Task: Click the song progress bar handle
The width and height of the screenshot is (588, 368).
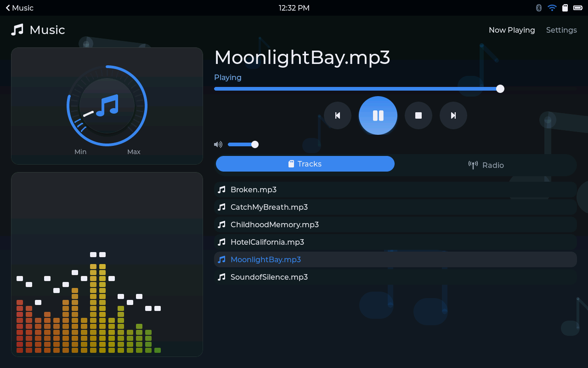Action: (500, 89)
